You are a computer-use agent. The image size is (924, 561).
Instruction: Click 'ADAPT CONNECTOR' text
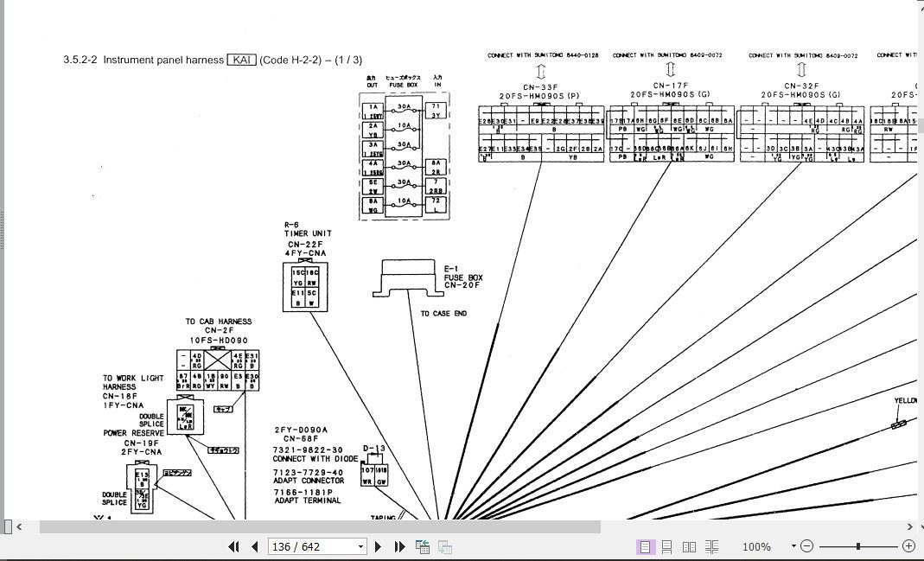[309, 481]
